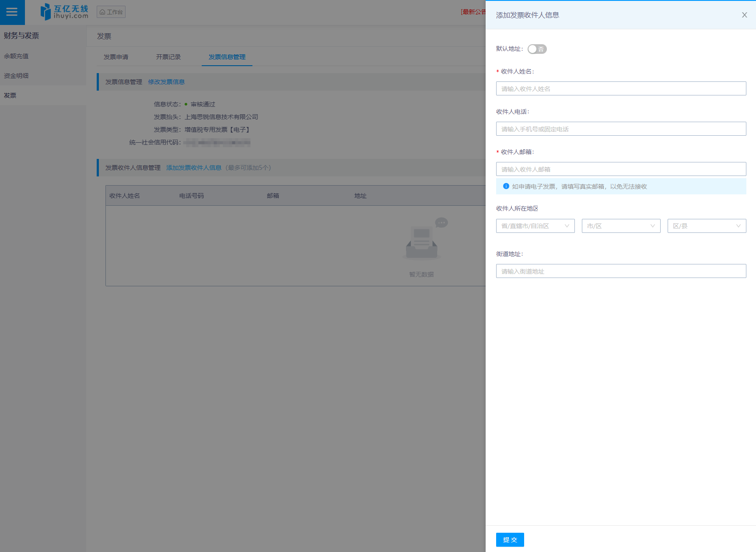The height and width of the screenshot is (552, 756).
Task: Click the blue info icon by email notice
Action: coord(506,186)
